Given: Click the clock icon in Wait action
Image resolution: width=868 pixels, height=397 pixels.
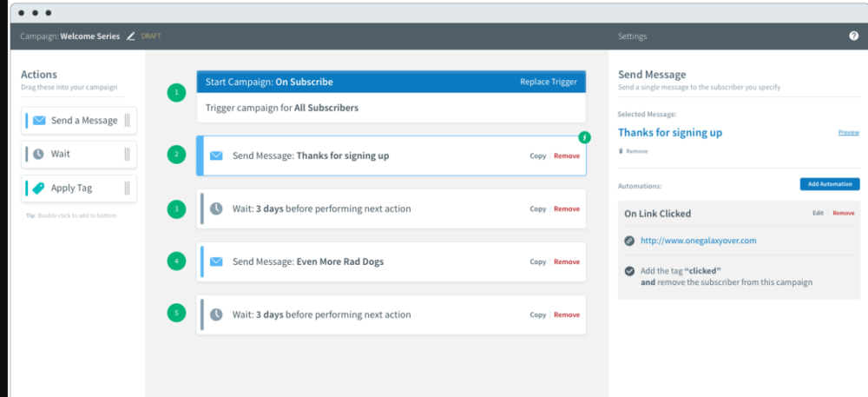Looking at the screenshot, I should (x=39, y=154).
